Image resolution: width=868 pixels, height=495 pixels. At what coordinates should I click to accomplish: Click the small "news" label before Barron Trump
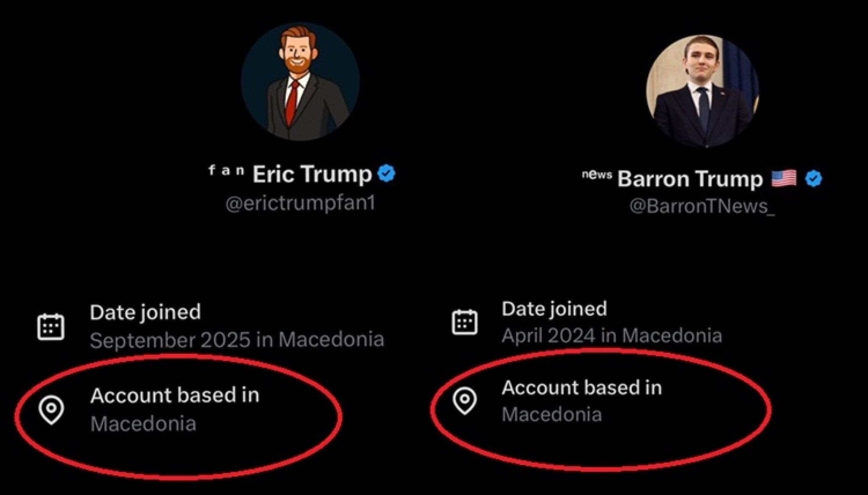[597, 174]
